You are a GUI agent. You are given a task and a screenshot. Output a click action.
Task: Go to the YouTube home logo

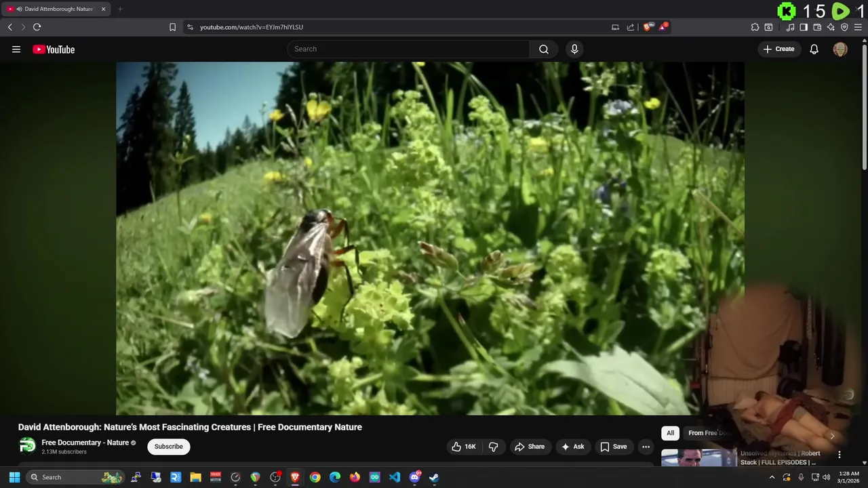point(54,49)
